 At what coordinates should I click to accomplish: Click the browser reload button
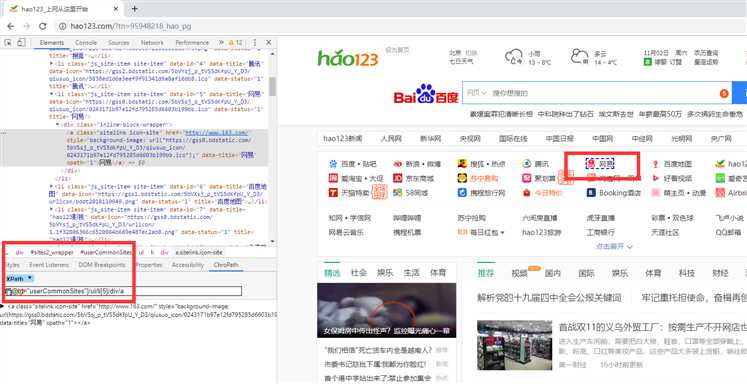coord(42,26)
